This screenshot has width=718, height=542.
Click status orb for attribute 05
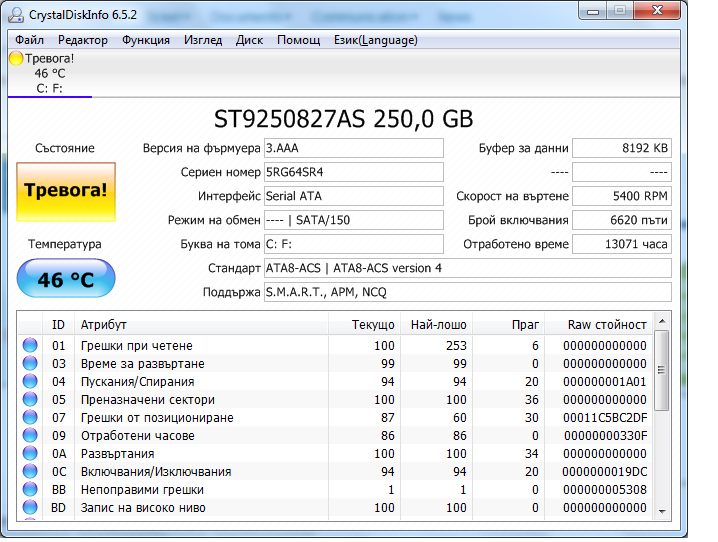(x=30, y=399)
